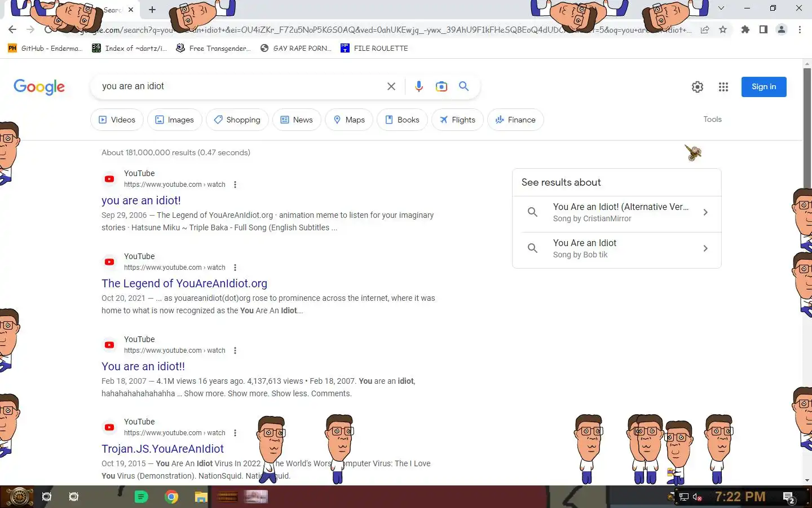Open tab search chevron in title bar
Image resolution: width=812 pixels, height=508 pixels.
coord(721,8)
